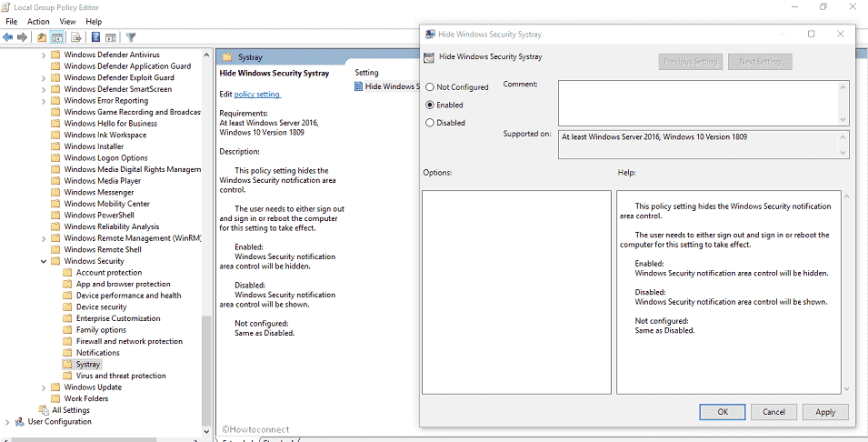Click the Export List toolbar icon

point(76,37)
